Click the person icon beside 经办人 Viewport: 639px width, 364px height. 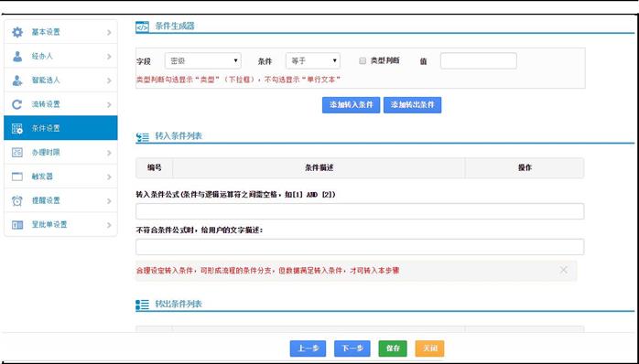[17, 56]
